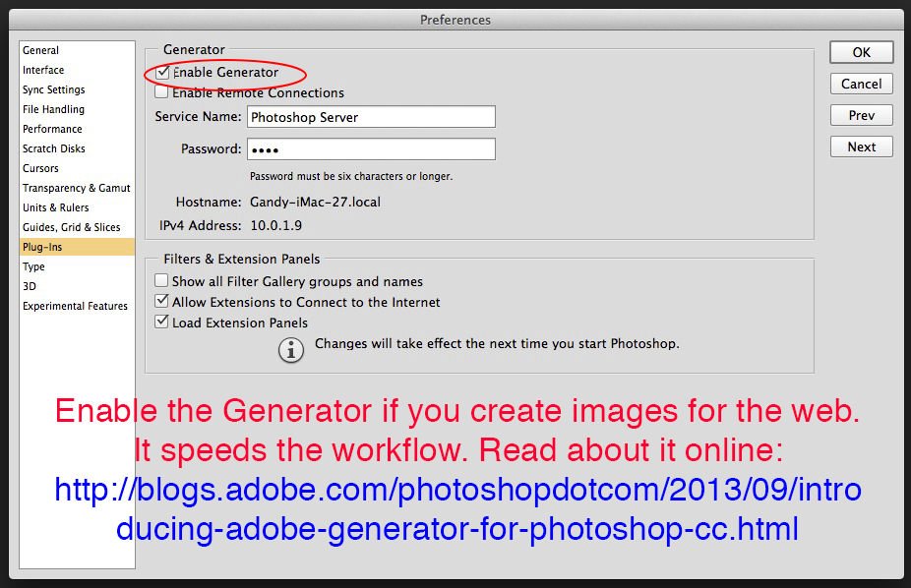
Task: Focus the Service Name field
Action: [x=371, y=117]
